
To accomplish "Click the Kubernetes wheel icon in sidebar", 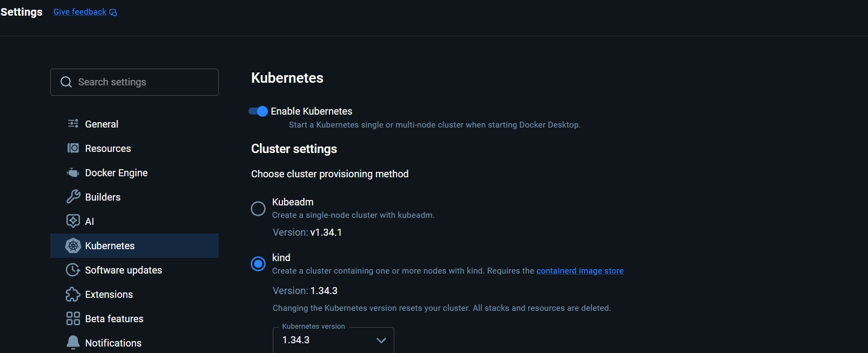I will [73, 245].
